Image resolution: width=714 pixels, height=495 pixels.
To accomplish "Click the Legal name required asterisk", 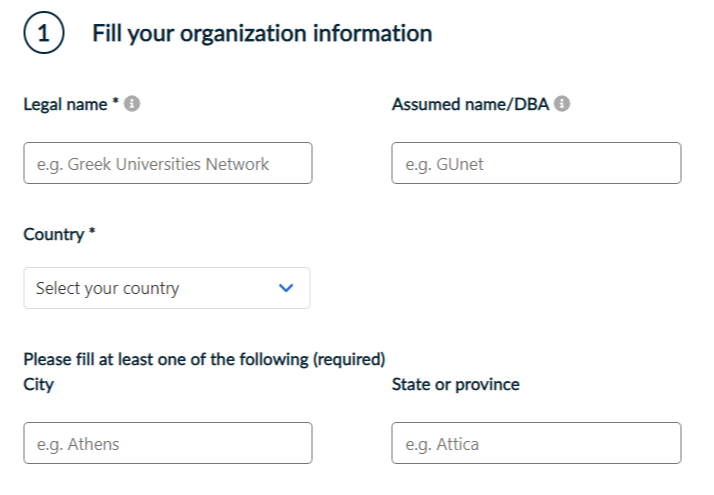I will click(116, 102).
